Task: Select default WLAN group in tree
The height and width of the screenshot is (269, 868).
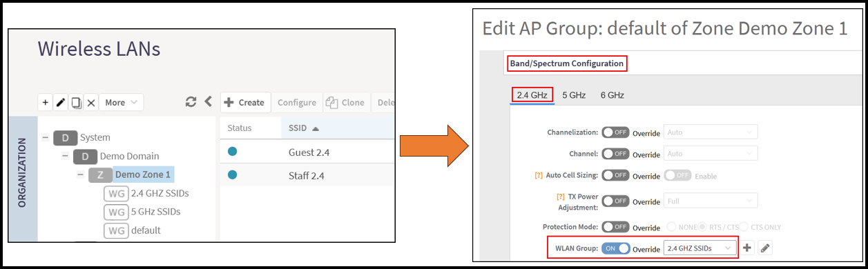Action: (146, 230)
